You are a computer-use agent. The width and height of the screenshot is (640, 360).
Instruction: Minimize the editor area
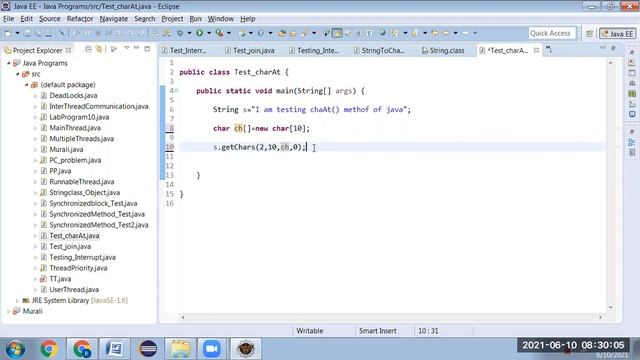point(603,48)
